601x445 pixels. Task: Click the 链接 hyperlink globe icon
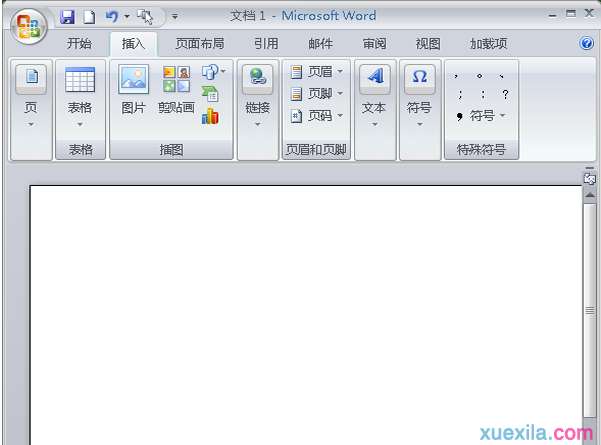258,79
